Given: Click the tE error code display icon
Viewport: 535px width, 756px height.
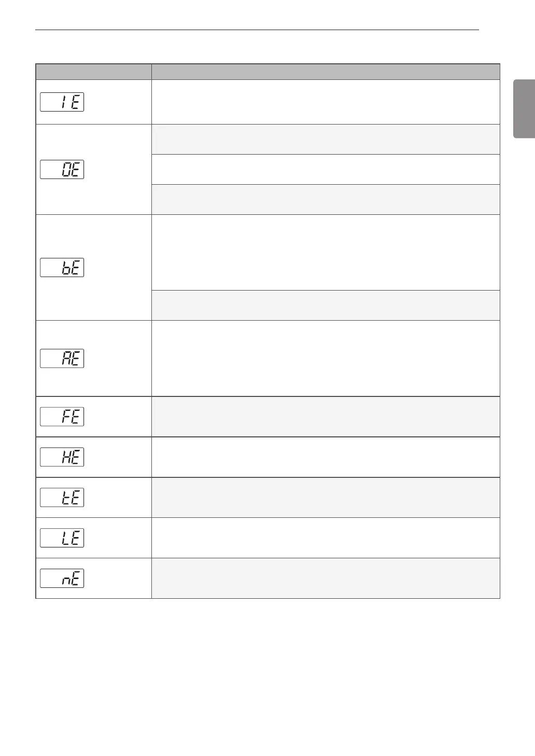Looking at the screenshot, I should [62, 498].
